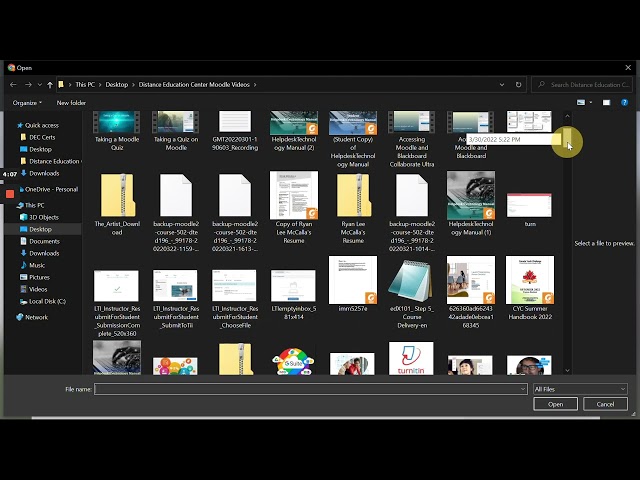Go up one folder level

pos(50,84)
